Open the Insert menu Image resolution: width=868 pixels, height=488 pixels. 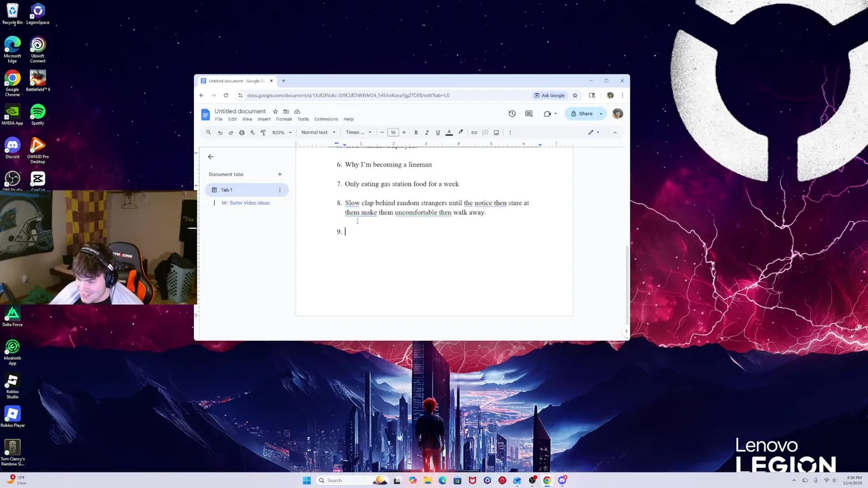click(x=264, y=119)
